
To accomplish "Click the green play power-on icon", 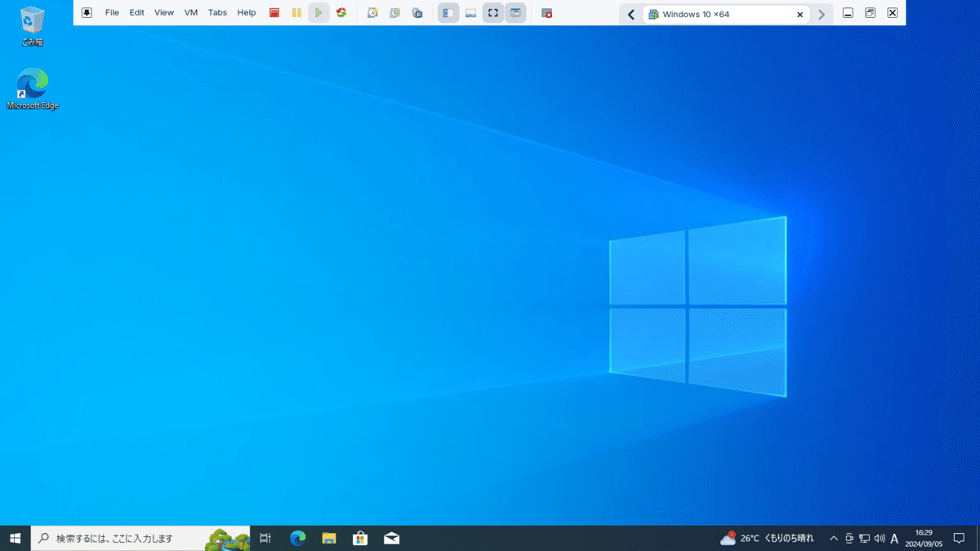I will 318,13.
